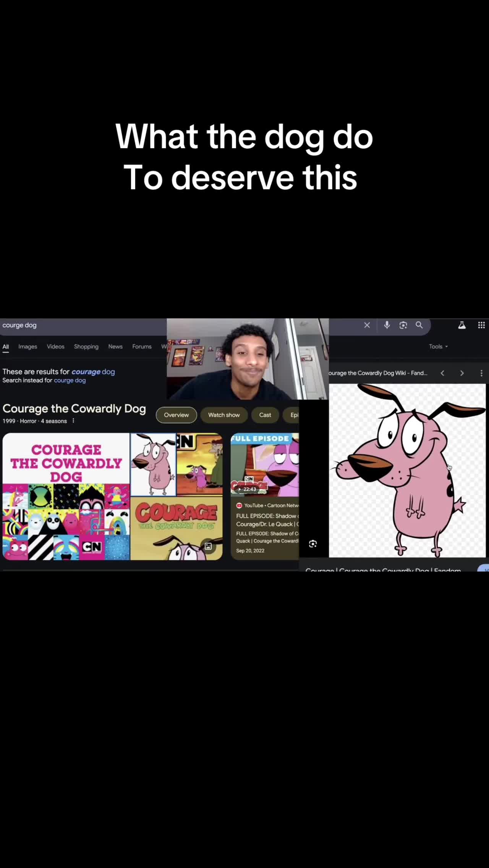Open Google Lens image search icon
The height and width of the screenshot is (868, 489).
coord(403,325)
